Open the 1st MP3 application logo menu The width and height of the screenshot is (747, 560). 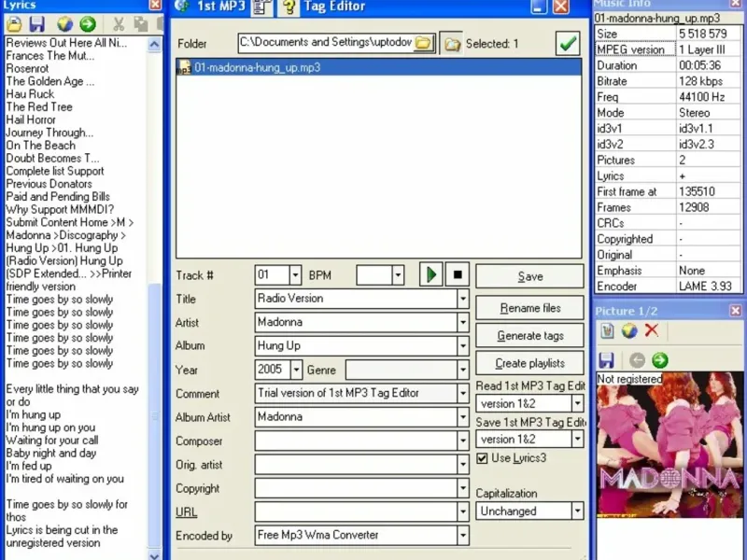point(183,6)
